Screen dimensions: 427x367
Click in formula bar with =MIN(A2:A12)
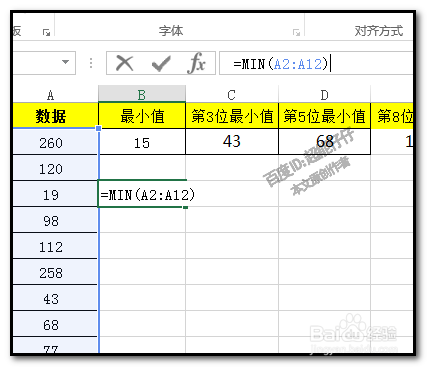(316, 63)
